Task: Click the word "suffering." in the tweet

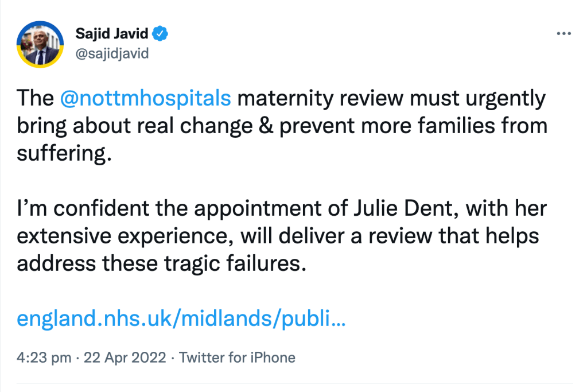Action: 62,154
